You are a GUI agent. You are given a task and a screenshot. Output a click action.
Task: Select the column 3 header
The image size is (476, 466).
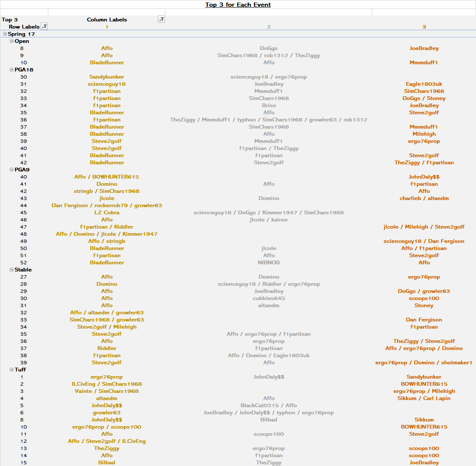[424, 27]
